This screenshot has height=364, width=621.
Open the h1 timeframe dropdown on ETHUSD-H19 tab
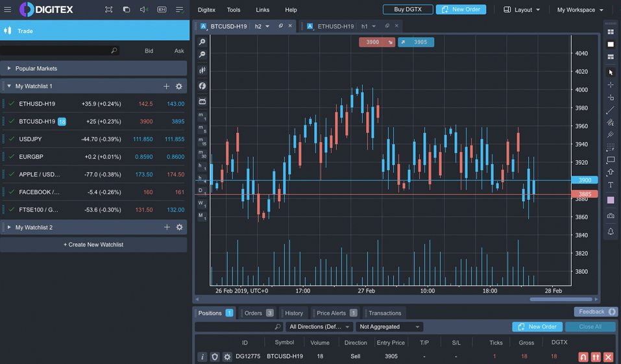(x=369, y=26)
